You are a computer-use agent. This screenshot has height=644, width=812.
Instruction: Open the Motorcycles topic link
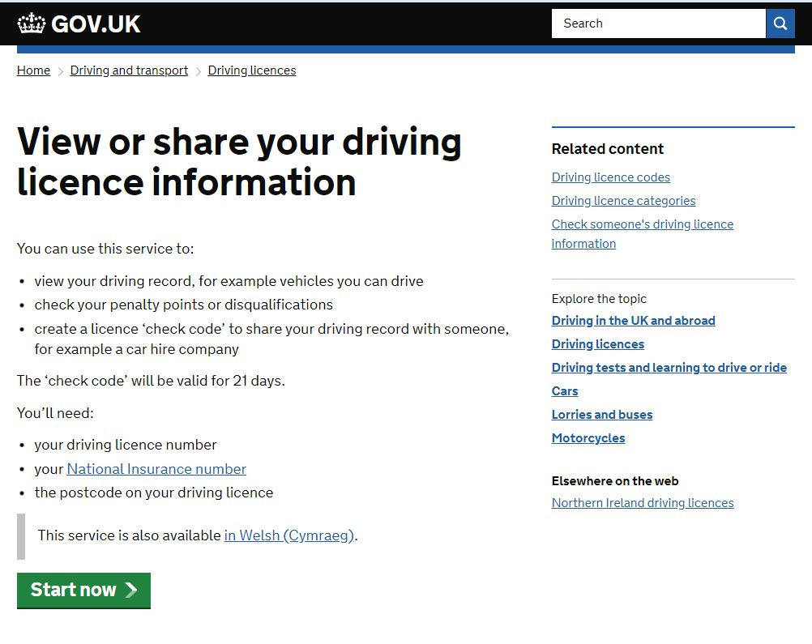(588, 437)
